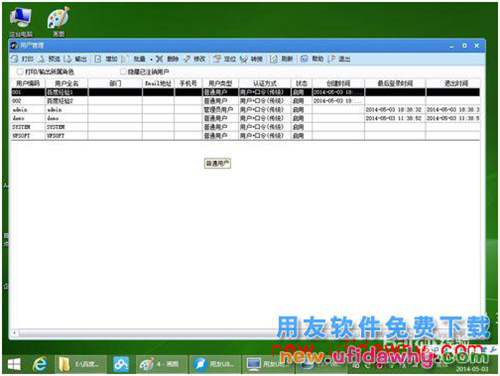Launch Internet Explorer from the taskbar
Viewport: 500px width, 376px height.
pos(39,364)
